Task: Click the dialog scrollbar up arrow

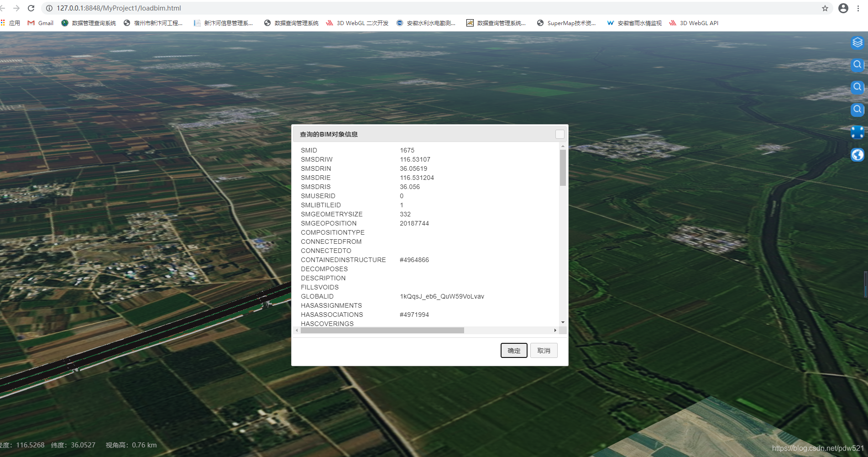Action: click(x=563, y=146)
